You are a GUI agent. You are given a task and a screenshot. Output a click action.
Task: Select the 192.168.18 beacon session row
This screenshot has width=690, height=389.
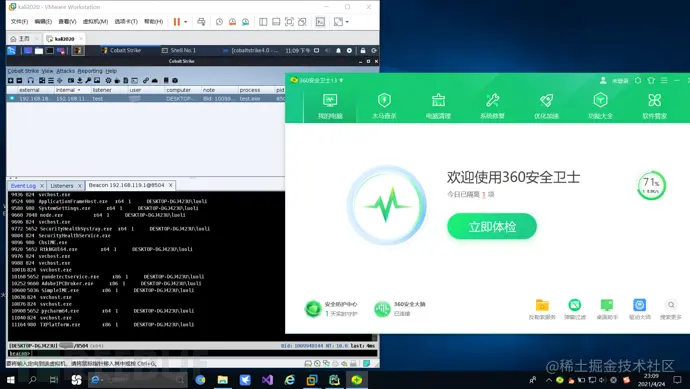click(146, 99)
